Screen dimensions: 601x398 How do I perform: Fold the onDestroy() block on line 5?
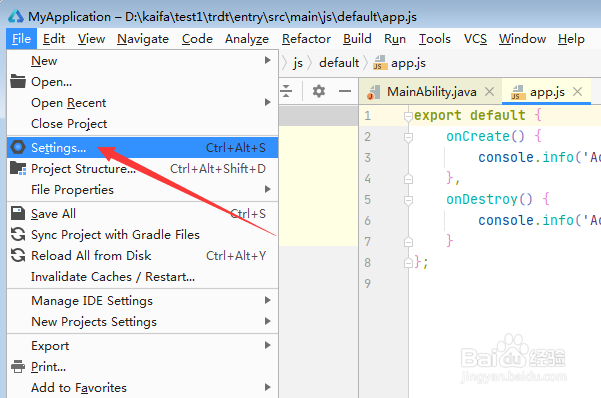(x=409, y=200)
